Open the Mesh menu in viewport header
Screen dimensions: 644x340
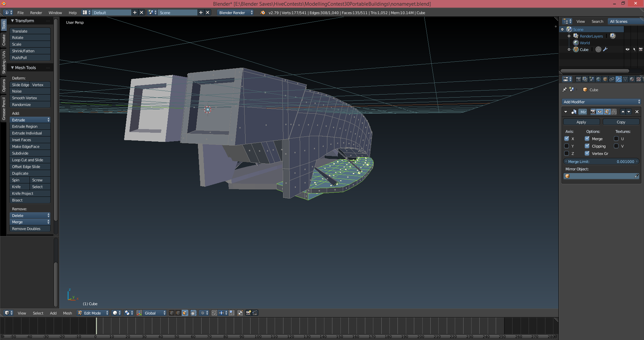[67, 313]
